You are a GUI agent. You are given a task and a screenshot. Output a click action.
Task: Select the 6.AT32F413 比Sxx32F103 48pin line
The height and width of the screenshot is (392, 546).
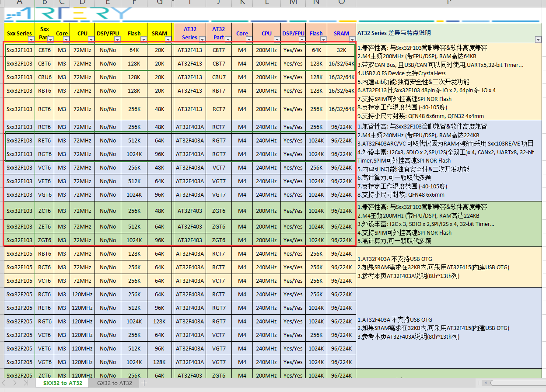point(427,90)
